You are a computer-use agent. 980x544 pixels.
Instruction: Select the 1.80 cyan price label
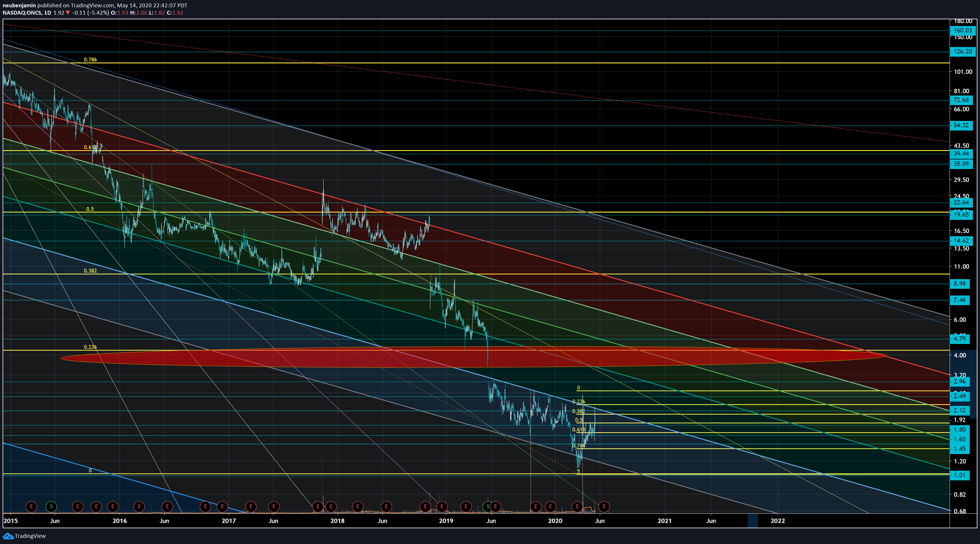tap(960, 430)
